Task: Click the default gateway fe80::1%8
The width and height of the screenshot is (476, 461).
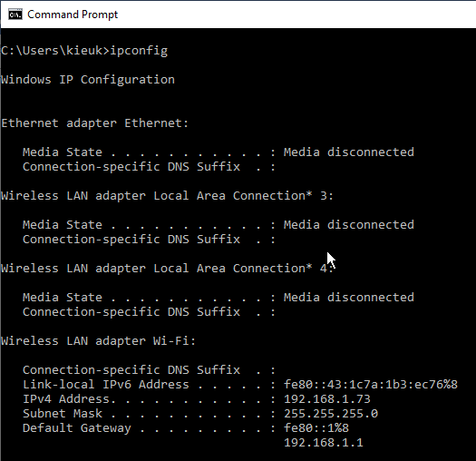Action: pyautogui.click(x=316, y=428)
